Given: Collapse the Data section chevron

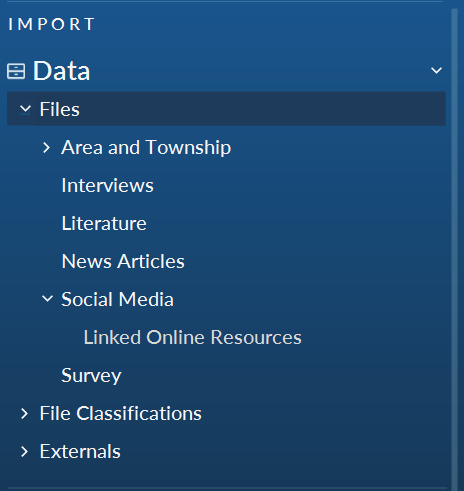Looking at the screenshot, I should pyautogui.click(x=436, y=71).
